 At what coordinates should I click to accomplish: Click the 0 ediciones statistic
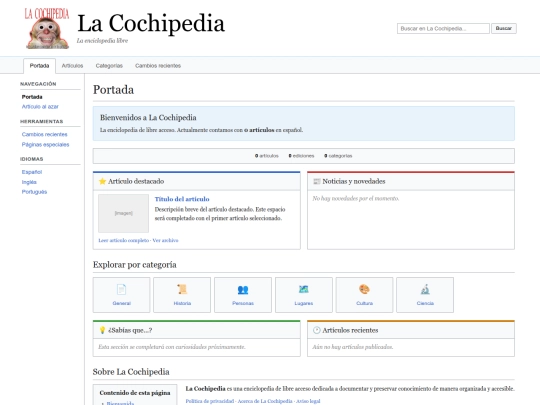301,156
